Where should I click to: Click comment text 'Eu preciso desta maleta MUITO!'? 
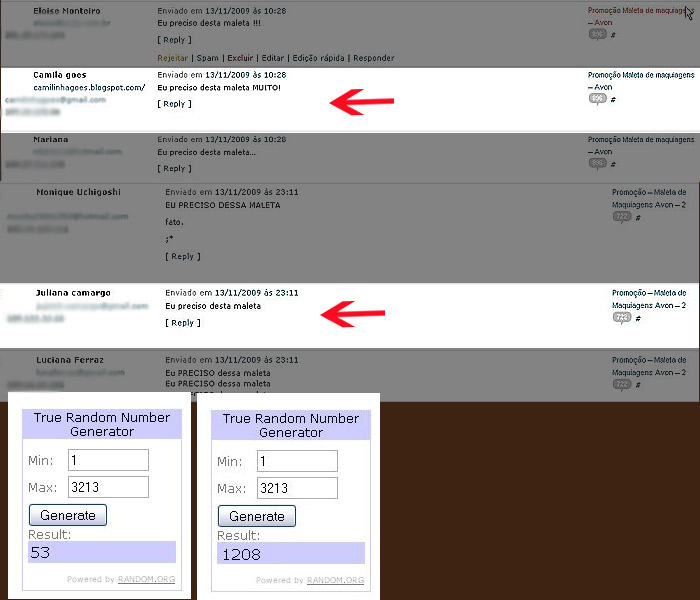219,88
